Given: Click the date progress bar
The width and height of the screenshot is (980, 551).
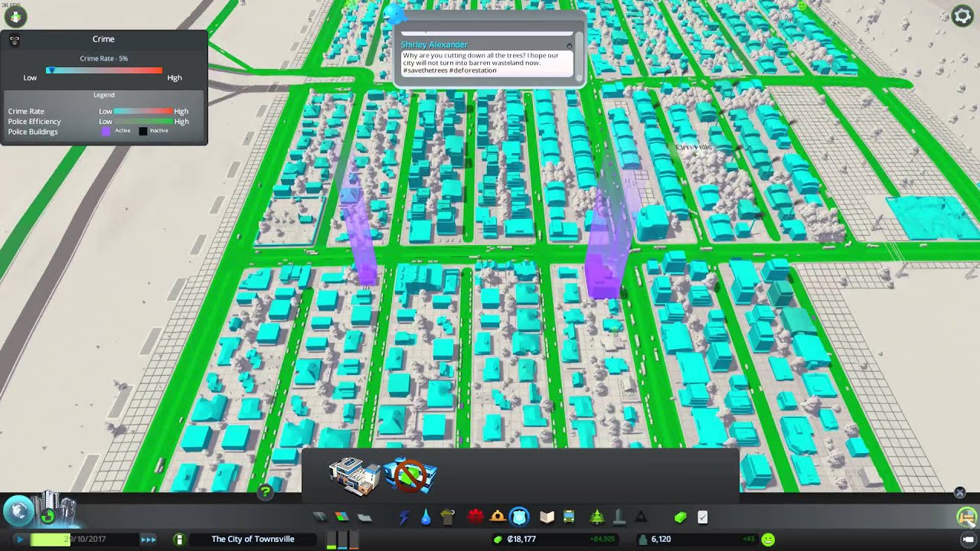Looking at the screenshot, I should (x=84, y=540).
